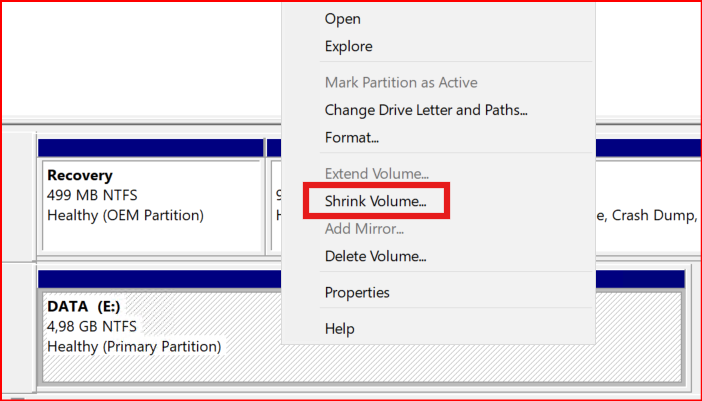This screenshot has height=401, width=702.
Task: Click grayed Mark Partition as Active
Action: tap(401, 83)
